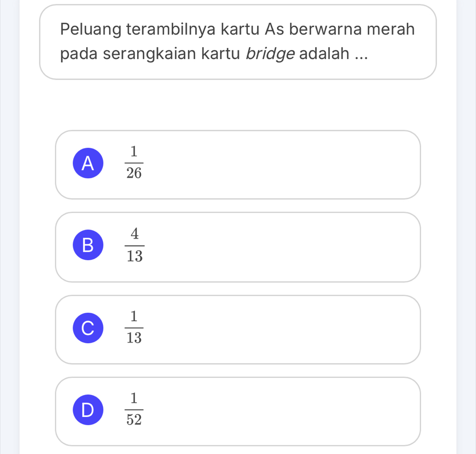Pick the 1/13 fraction answer
The width and height of the screenshot is (476, 454).
coord(134,328)
